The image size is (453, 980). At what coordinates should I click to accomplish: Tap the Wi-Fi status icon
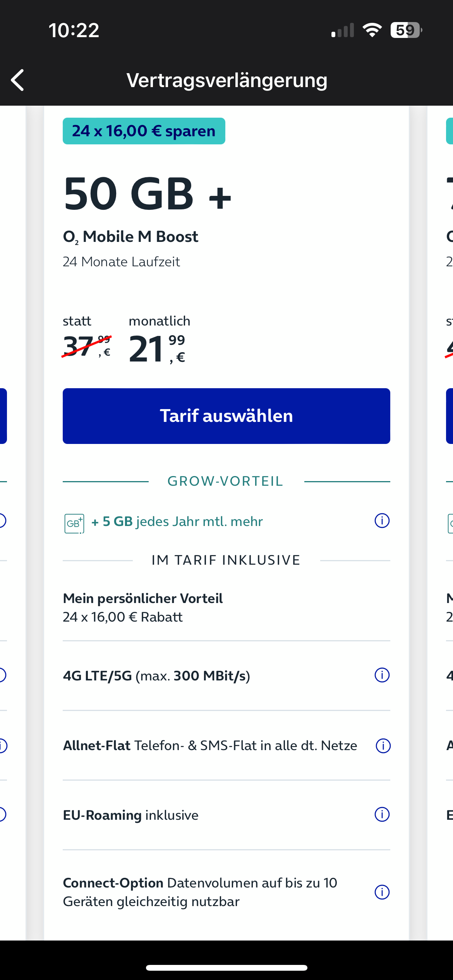tap(372, 30)
